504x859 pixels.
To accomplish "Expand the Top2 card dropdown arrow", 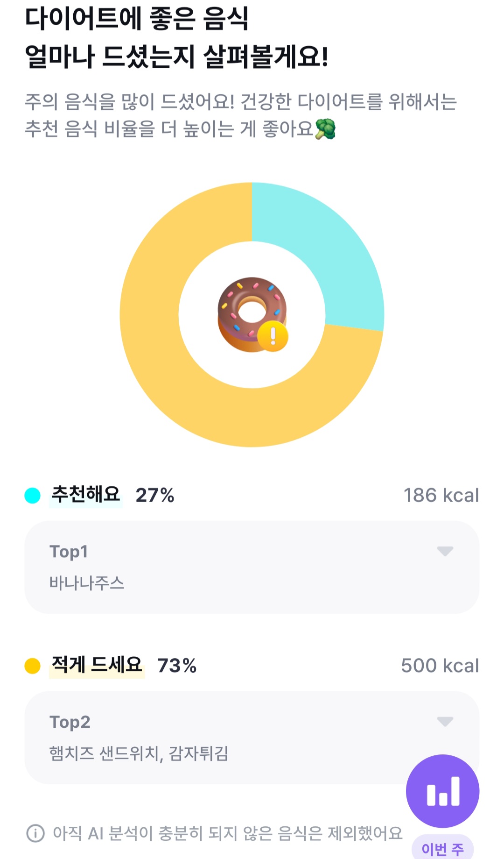I will click(x=445, y=722).
